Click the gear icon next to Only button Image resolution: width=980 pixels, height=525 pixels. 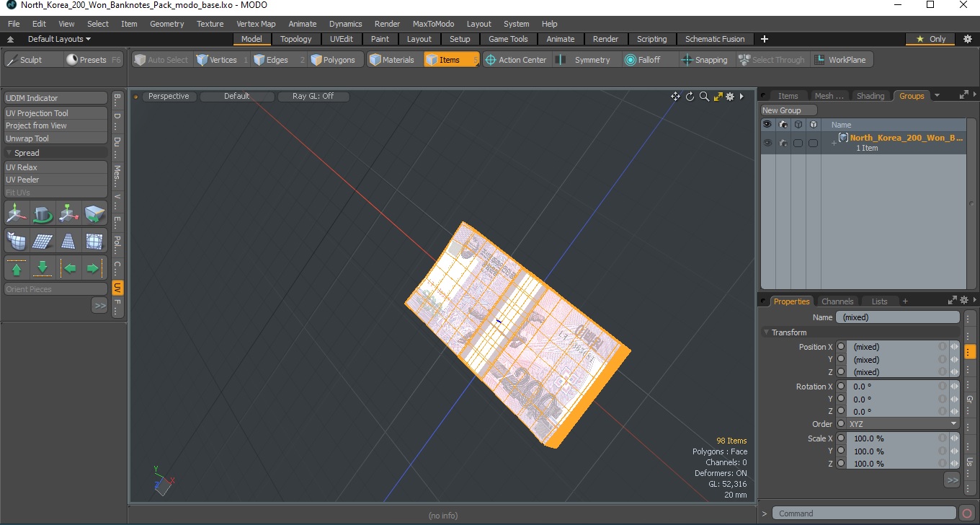click(967, 39)
